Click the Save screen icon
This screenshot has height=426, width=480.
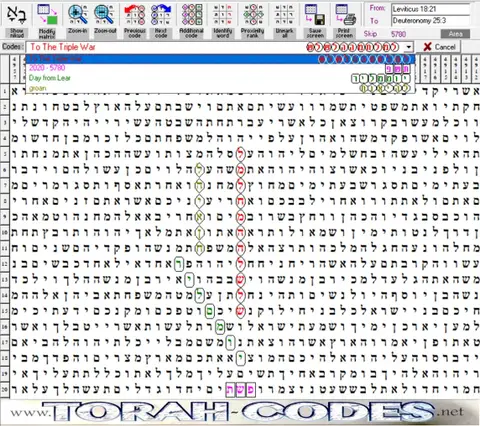[x=315, y=14]
